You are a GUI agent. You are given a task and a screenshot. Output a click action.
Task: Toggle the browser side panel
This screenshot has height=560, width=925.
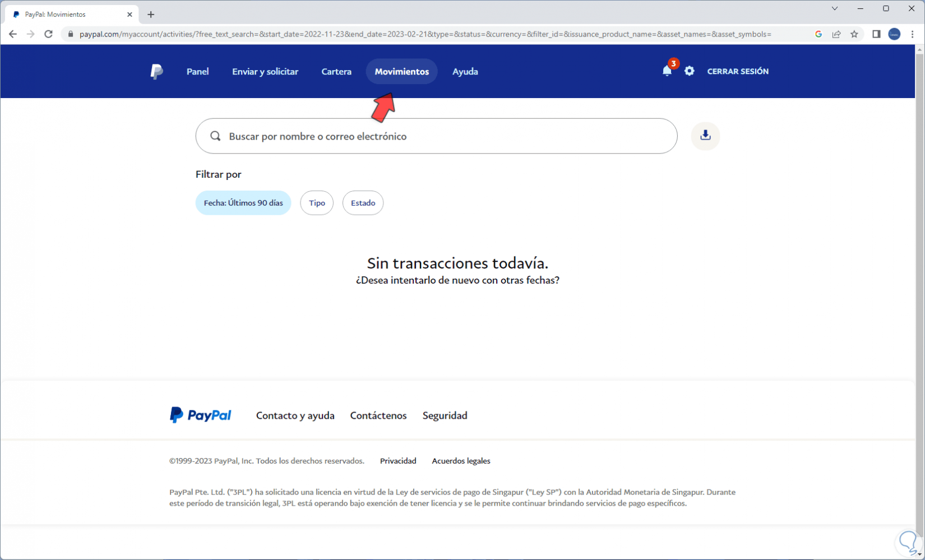coord(876,34)
